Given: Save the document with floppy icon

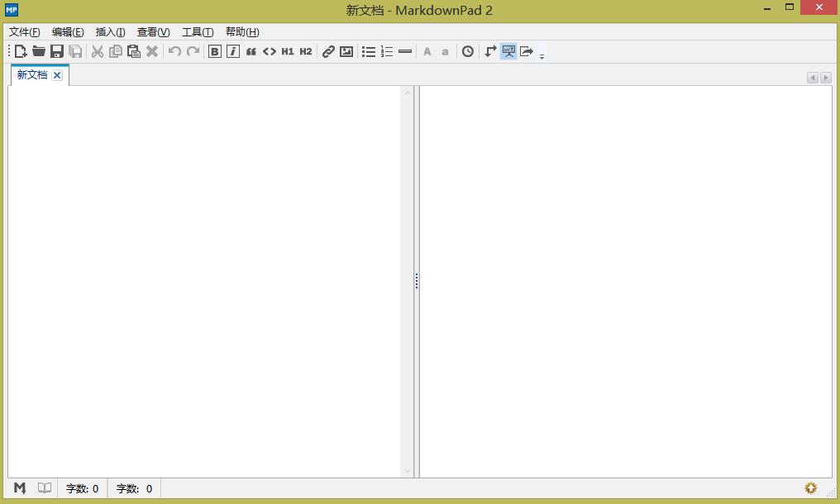Looking at the screenshot, I should (57, 51).
